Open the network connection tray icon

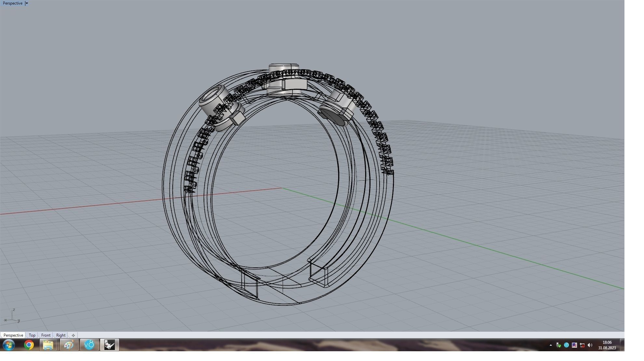pos(582,345)
